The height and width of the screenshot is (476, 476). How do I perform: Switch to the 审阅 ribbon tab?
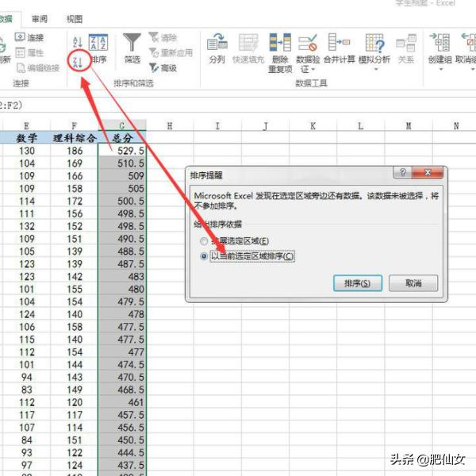click(x=40, y=19)
